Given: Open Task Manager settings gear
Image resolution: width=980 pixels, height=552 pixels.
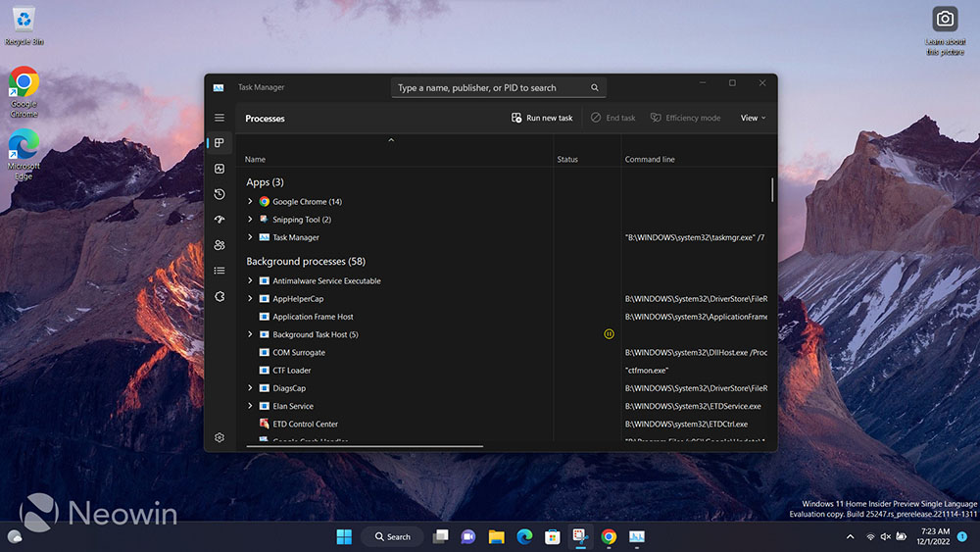Looking at the screenshot, I should pos(220,437).
